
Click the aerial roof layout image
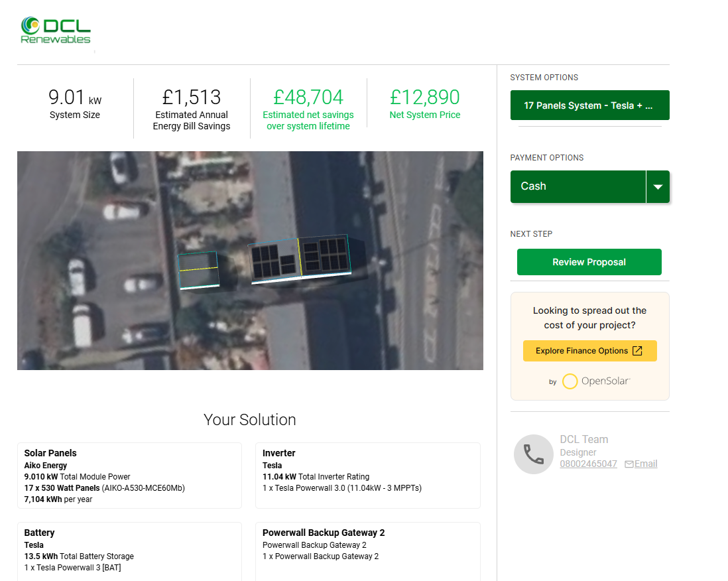point(250,261)
